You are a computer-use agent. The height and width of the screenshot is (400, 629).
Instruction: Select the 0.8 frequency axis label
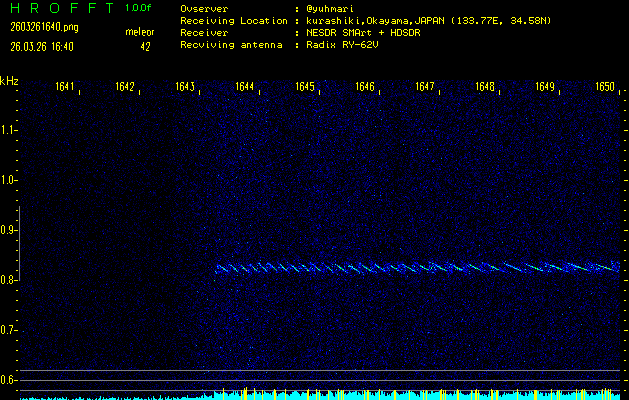click(9, 280)
